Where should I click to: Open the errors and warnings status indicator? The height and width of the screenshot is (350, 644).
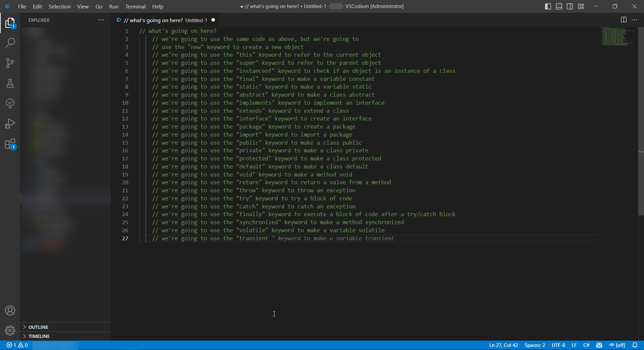pos(17,345)
